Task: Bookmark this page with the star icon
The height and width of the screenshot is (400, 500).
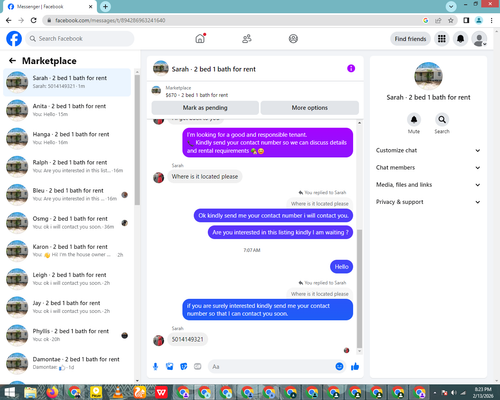Action: [x=451, y=20]
